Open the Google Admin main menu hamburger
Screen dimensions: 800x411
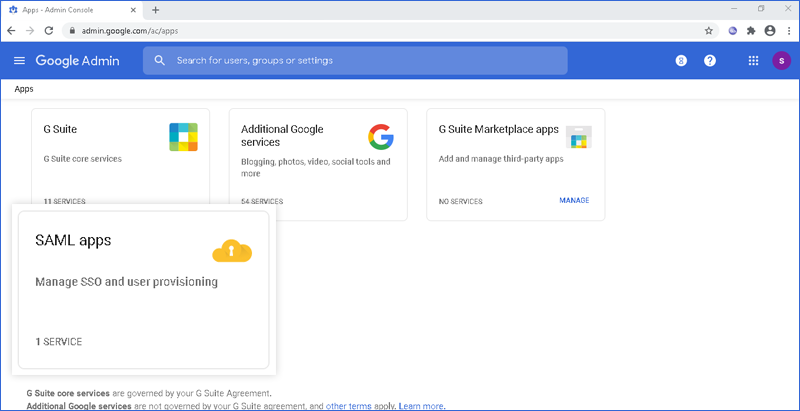[x=19, y=61]
